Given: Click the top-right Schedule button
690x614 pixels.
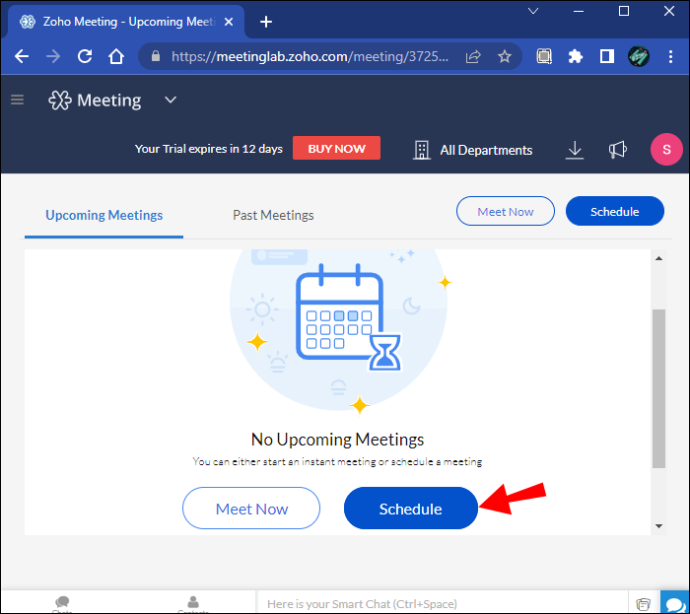Looking at the screenshot, I should [x=614, y=211].
